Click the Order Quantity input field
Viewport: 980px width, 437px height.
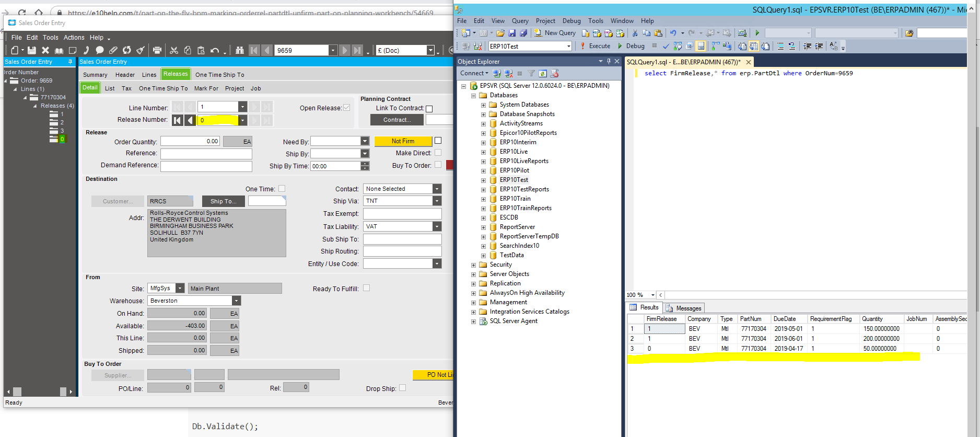click(x=190, y=141)
